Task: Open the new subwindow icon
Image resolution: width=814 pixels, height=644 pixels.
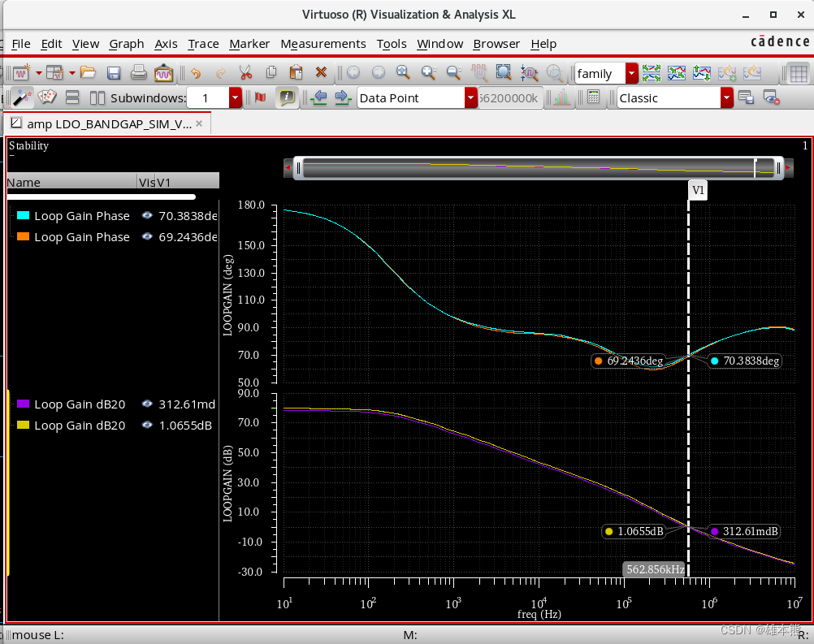Action: click(x=54, y=73)
